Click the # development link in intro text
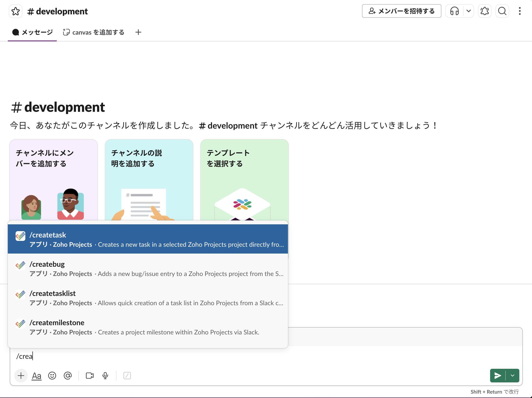Viewport: 532px width, 398px height. 228,126
